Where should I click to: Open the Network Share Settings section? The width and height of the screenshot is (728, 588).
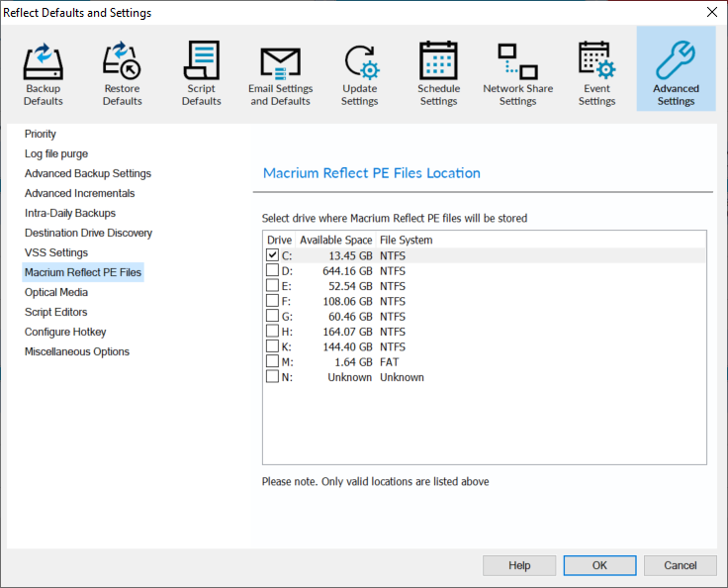point(517,73)
